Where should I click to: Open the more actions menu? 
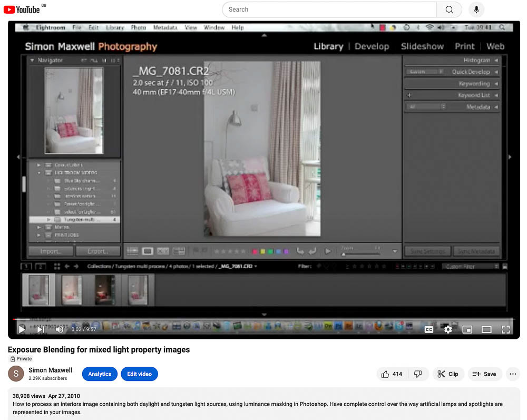[513, 374]
